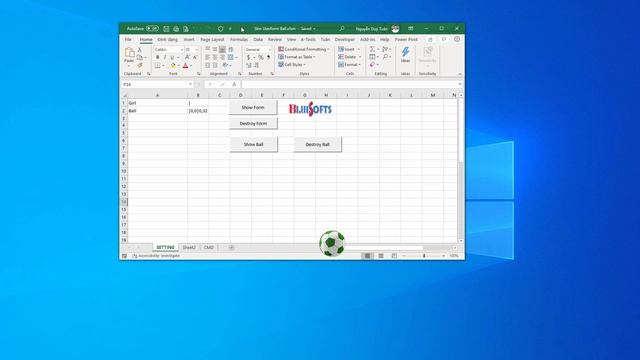Toggle the AutoSave switch
This screenshot has height=360, width=640.
click(152, 29)
